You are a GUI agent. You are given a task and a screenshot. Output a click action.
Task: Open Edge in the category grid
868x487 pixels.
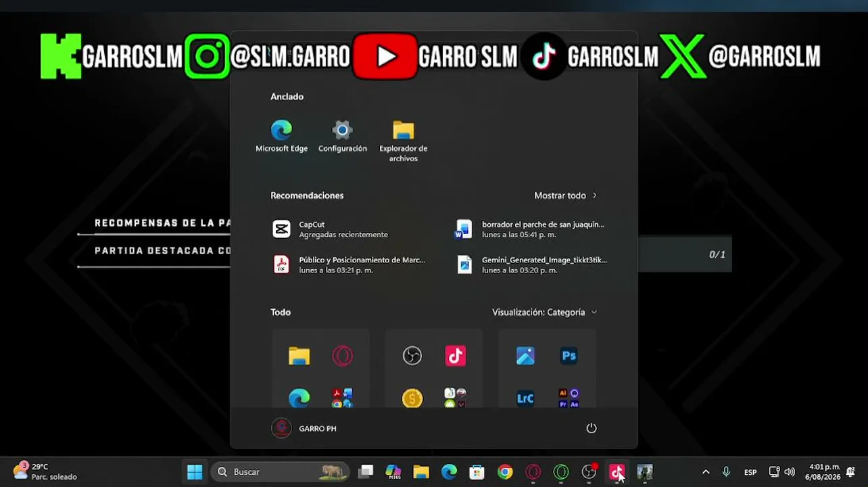click(299, 398)
